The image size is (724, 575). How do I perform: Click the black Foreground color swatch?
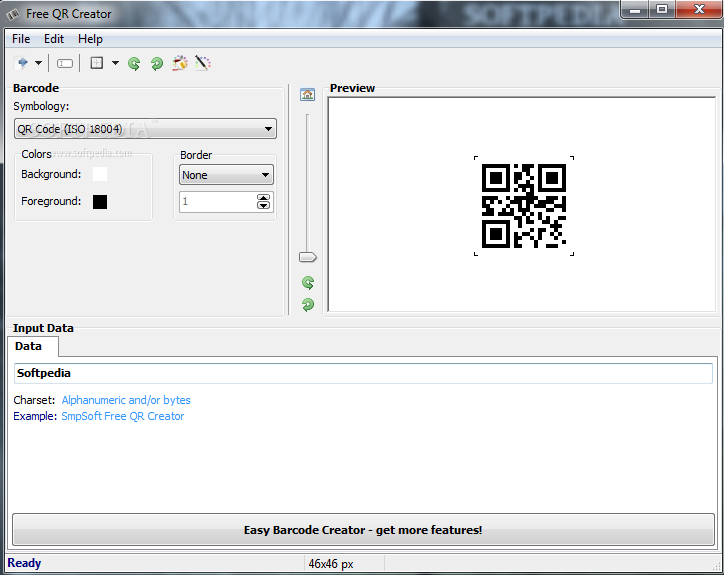[x=100, y=202]
